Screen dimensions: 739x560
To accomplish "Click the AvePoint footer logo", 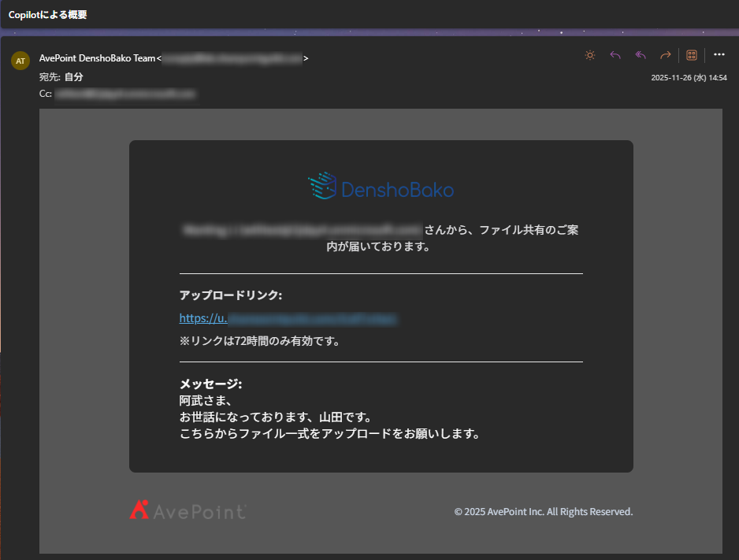I will pos(188,510).
